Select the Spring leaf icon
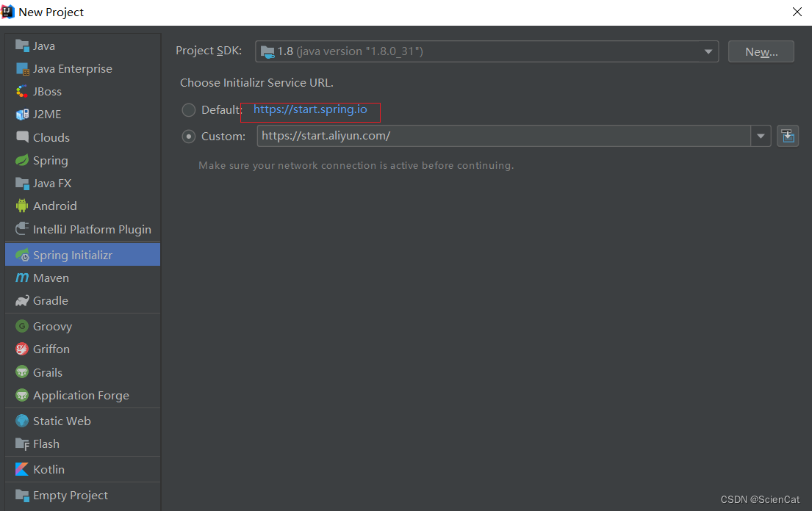 (x=22, y=160)
